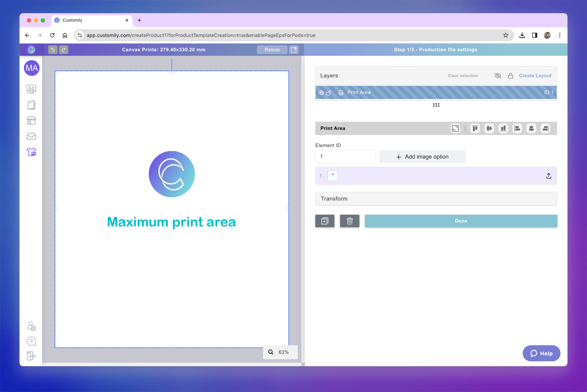
Task: Click the 63% zoom control
Action: [x=280, y=352]
